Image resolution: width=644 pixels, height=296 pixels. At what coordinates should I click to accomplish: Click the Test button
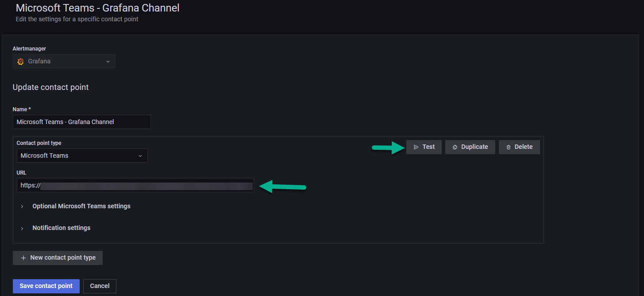424,147
